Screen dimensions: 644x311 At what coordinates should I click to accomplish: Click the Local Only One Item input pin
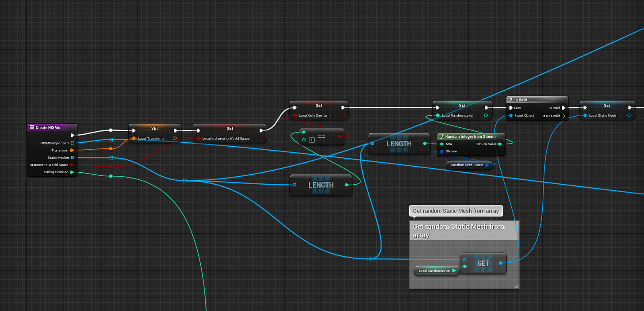[x=295, y=115]
